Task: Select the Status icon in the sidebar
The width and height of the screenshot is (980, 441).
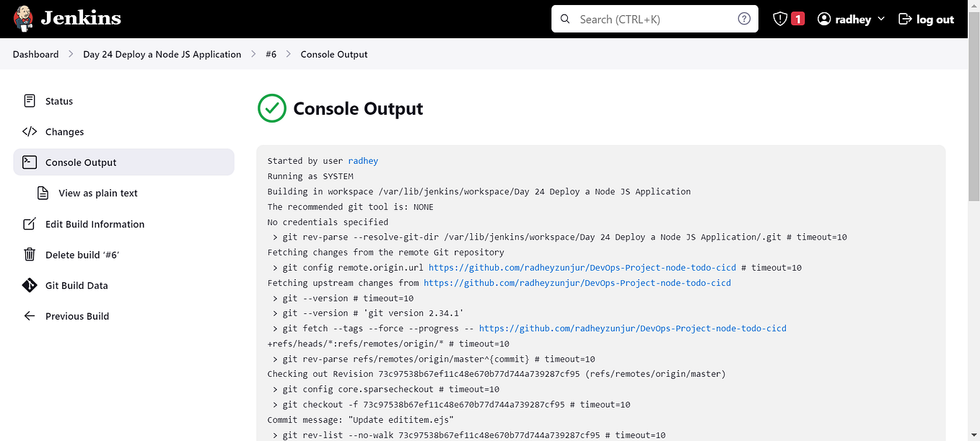Action: (x=30, y=101)
